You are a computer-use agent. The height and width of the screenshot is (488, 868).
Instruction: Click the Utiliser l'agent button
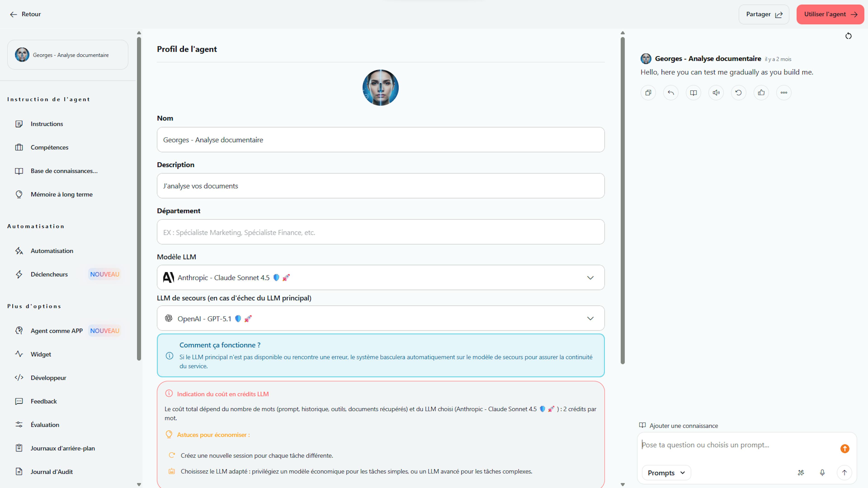[830, 14]
